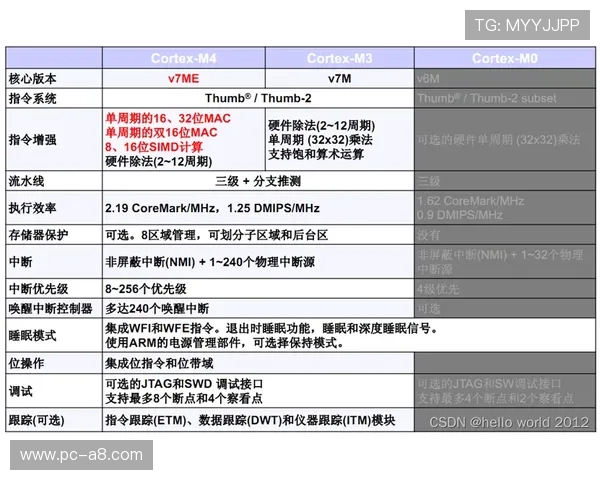Select the 指令系统 row label
The height and width of the screenshot is (480, 600).
pos(33,98)
